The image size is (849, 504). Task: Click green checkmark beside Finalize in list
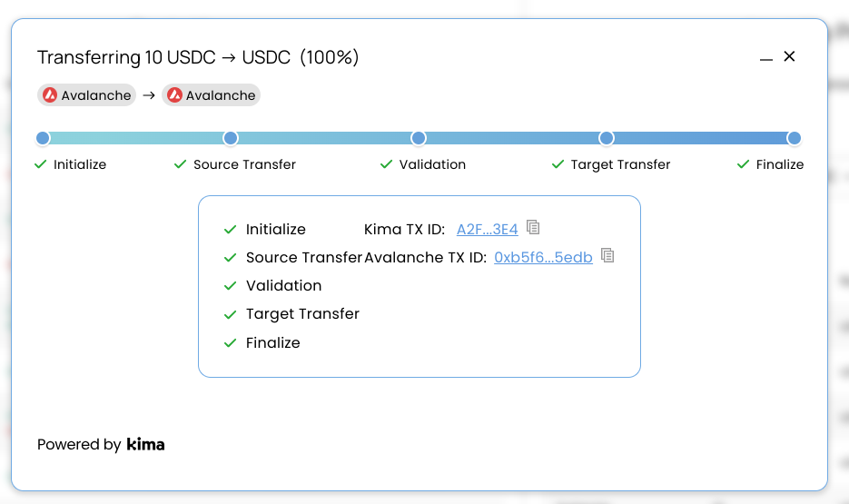coord(230,343)
